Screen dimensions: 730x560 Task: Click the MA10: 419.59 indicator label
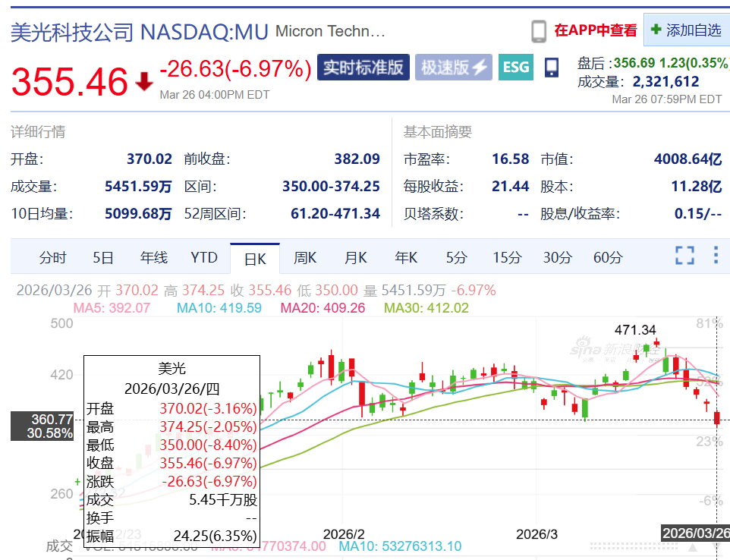tap(219, 308)
